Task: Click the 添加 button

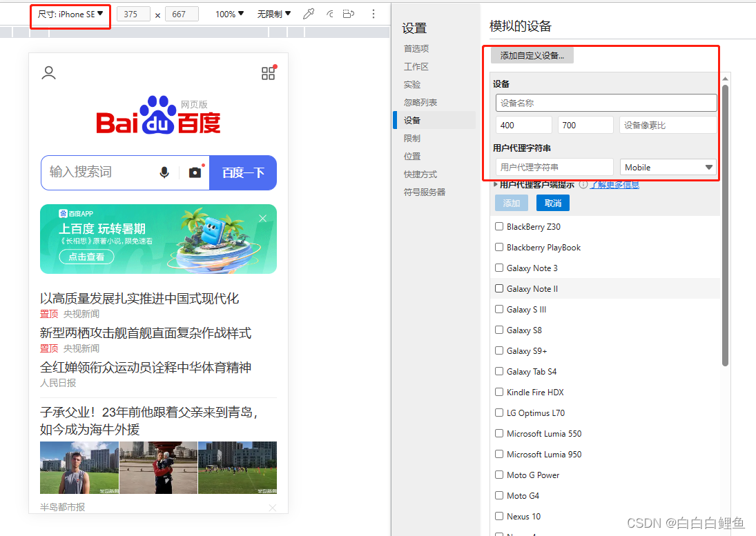Action: [512, 204]
